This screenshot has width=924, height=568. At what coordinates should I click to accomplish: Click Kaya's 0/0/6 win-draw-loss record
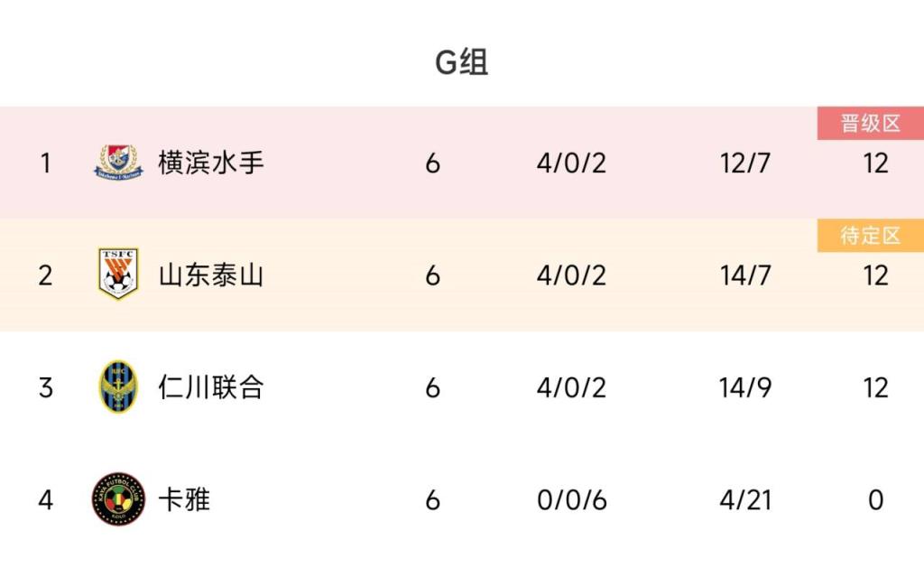coord(571,499)
